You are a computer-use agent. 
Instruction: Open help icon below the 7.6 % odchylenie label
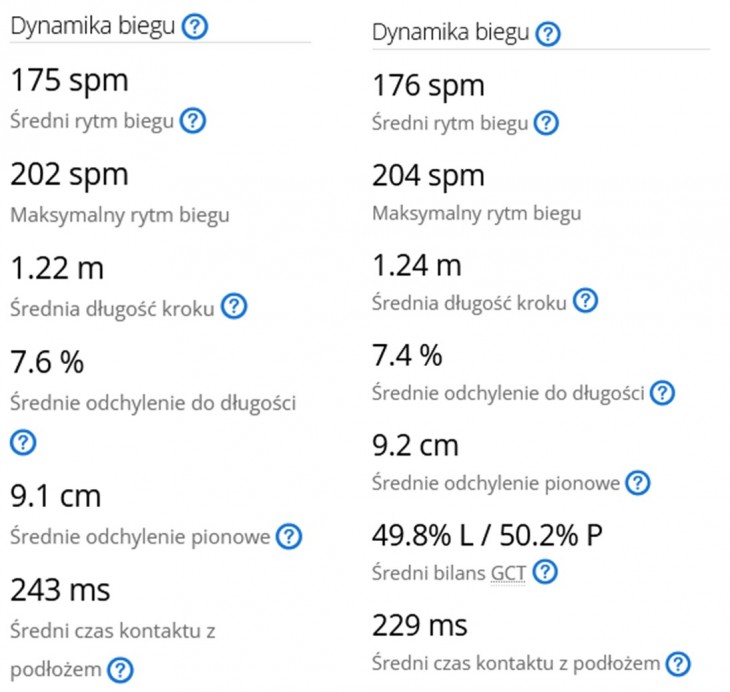(23, 442)
